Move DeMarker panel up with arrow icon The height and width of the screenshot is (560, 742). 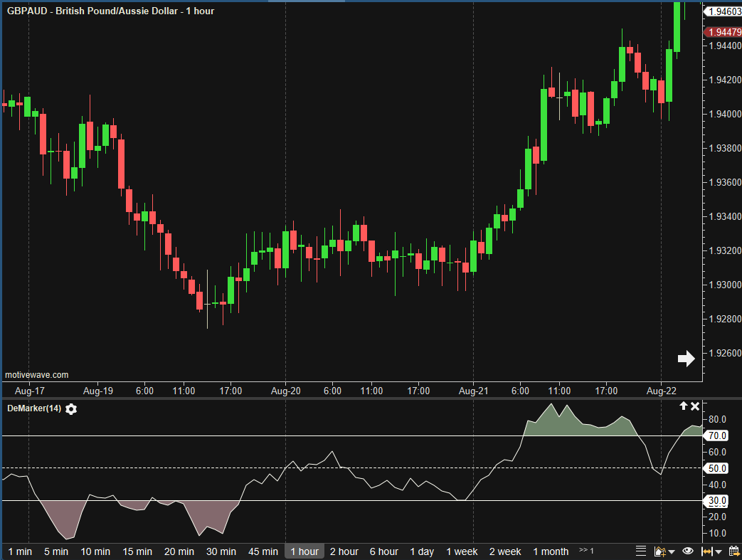[684, 406]
